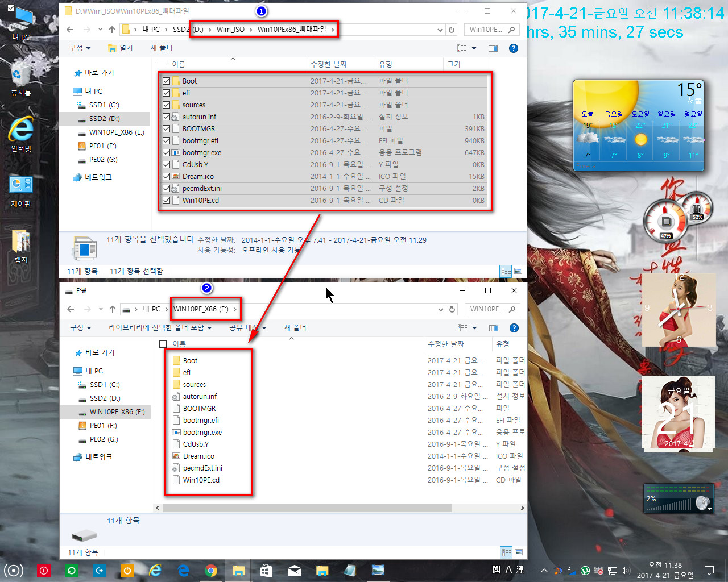Image resolution: width=728 pixels, height=582 pixels.
Task: Click the view options icon in the top Explorer window
Action: click(462, 48)
